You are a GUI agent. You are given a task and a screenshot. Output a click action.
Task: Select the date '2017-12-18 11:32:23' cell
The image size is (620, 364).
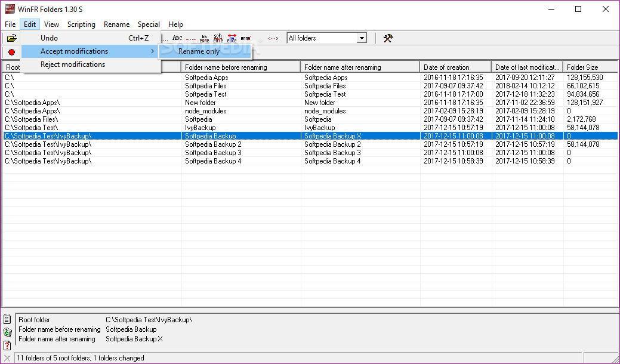point(525,94)
